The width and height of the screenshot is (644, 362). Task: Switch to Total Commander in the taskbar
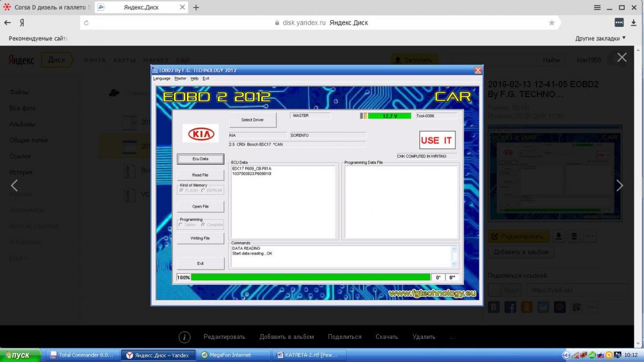[82, 355]
